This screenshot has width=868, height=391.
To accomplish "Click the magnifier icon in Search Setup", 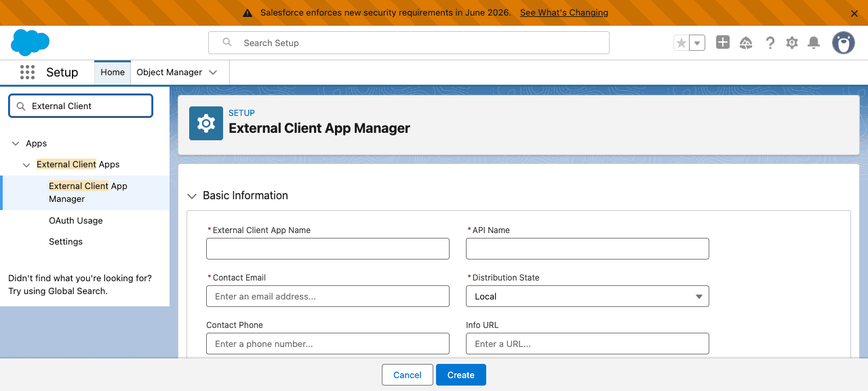I will 228,43.
